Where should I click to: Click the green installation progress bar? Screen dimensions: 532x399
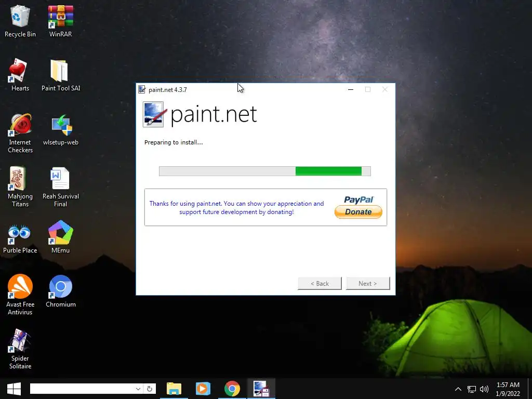coord(264,171)
